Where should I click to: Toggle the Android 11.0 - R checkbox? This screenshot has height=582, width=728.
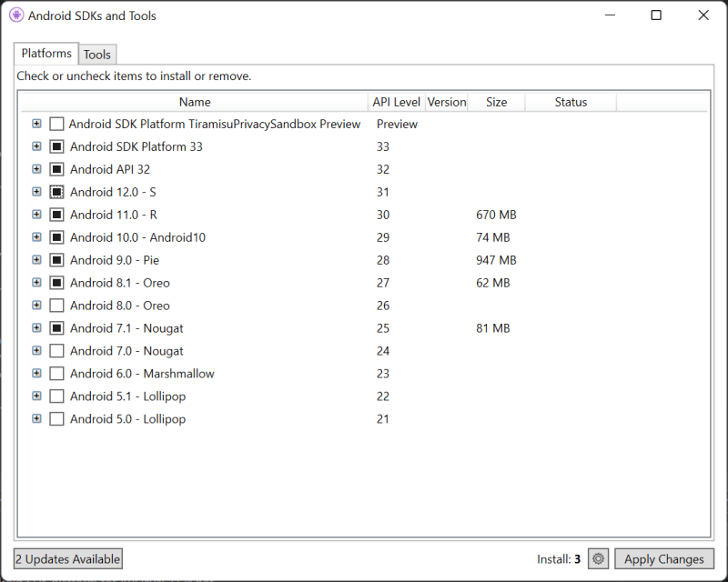click(56, 215)
